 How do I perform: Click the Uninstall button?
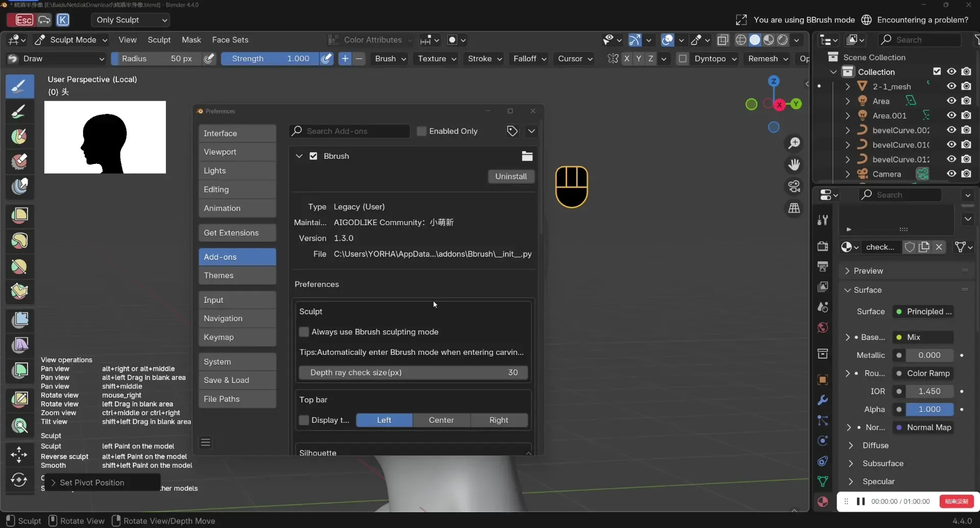coord(511,176)
